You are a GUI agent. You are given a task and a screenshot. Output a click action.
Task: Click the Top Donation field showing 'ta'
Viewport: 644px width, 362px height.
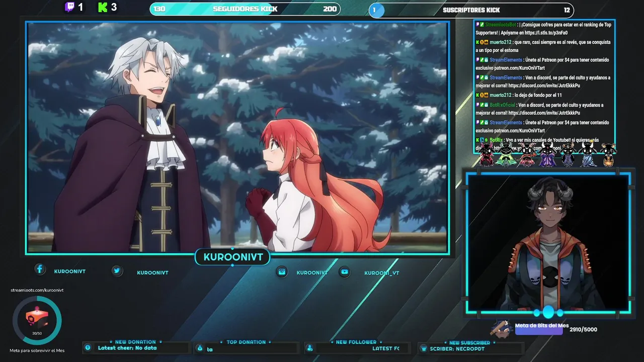coord(246,348)
